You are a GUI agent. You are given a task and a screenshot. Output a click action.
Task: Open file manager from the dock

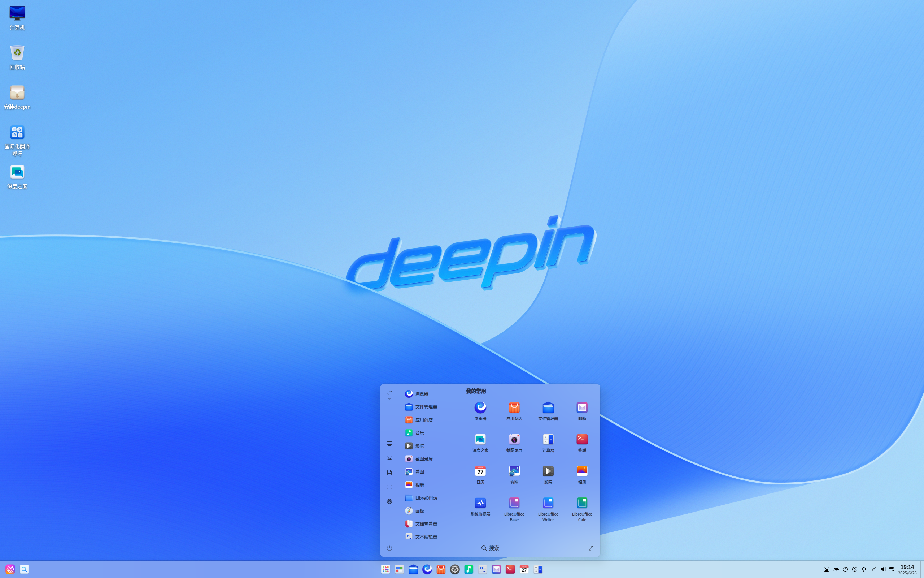413,569
